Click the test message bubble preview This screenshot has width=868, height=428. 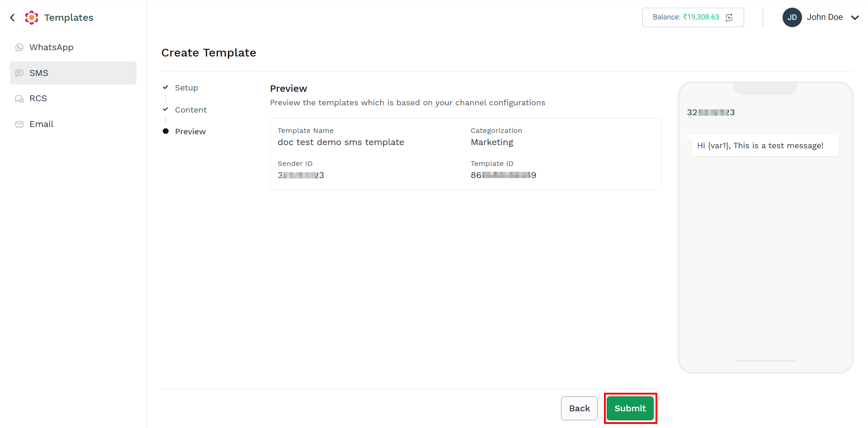[x=765, y=146]
